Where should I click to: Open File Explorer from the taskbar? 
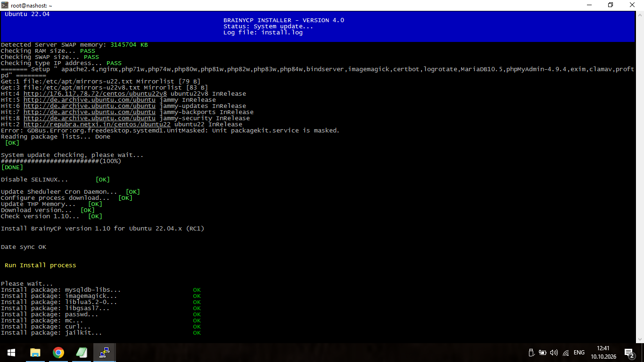(x=35, y=353)
